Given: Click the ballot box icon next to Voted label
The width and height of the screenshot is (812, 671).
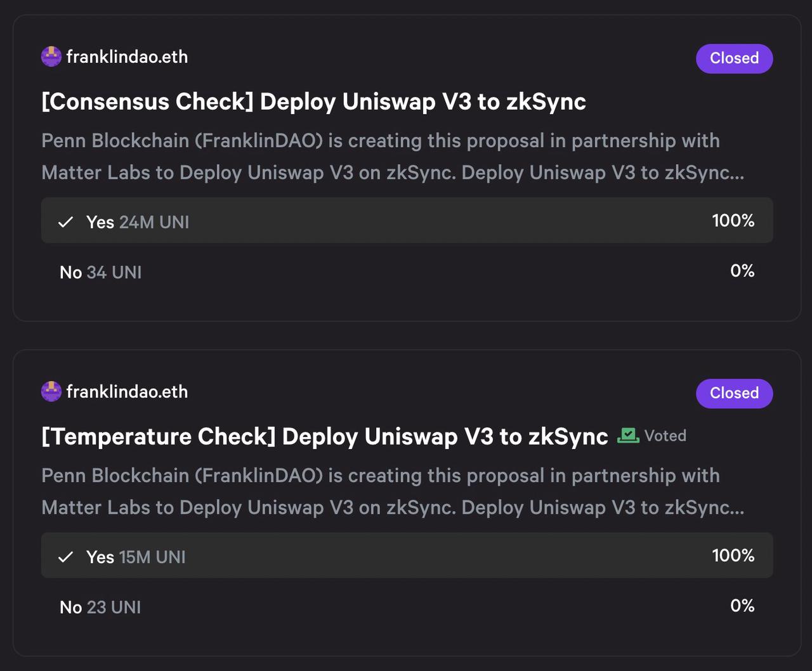Looking at the screenshot, I should click(x=627, y=435).
